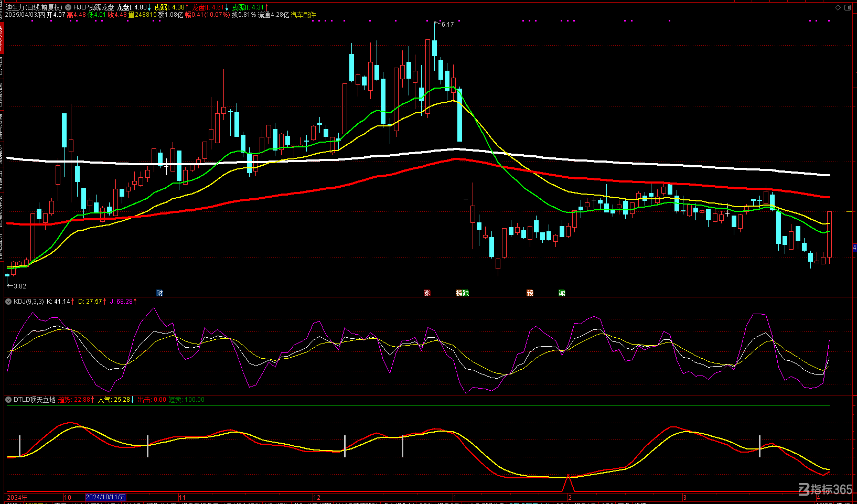The height and width of the screenshot is (504, 857).
Task: Open the DTLD indicator dropdown arrow
Action: (x=8, y=400)
